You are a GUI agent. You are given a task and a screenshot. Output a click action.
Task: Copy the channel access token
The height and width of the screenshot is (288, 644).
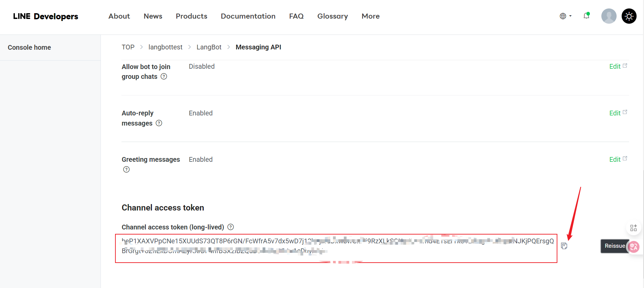[x=564, y=246]
